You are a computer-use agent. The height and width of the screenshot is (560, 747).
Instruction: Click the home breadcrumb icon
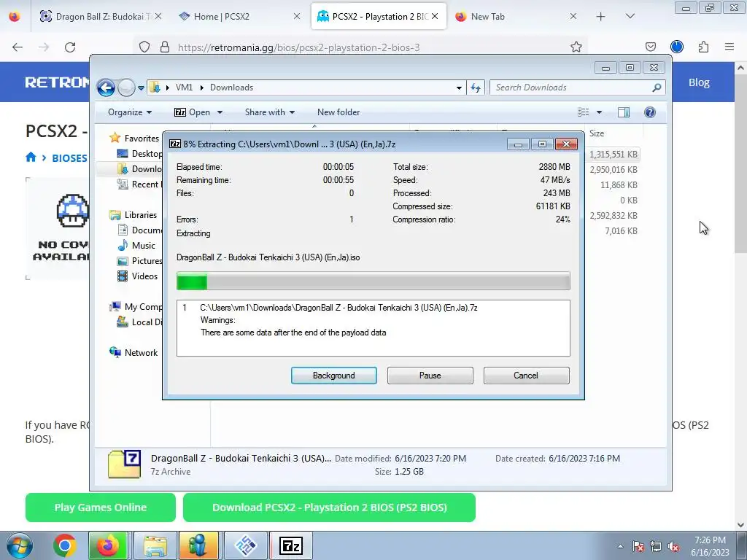[x=31, y=157]
